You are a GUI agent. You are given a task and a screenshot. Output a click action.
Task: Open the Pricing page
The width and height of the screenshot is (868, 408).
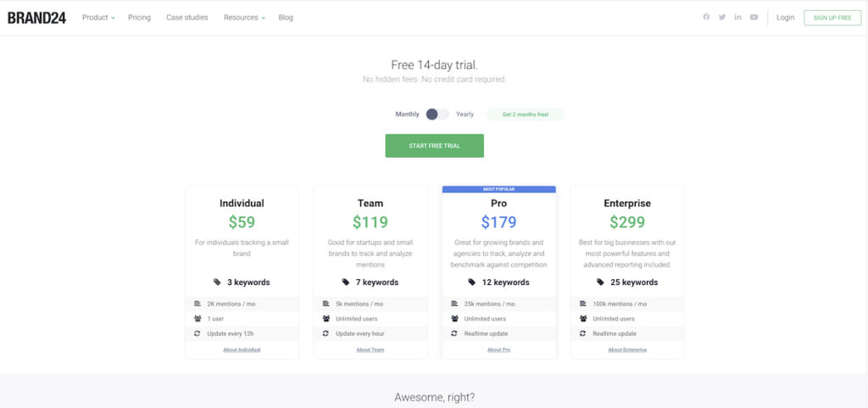click(x=140, y=18)
